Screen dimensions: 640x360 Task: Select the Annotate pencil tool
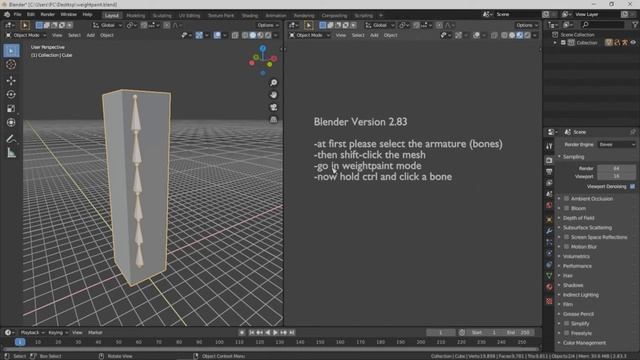(11, 139)
